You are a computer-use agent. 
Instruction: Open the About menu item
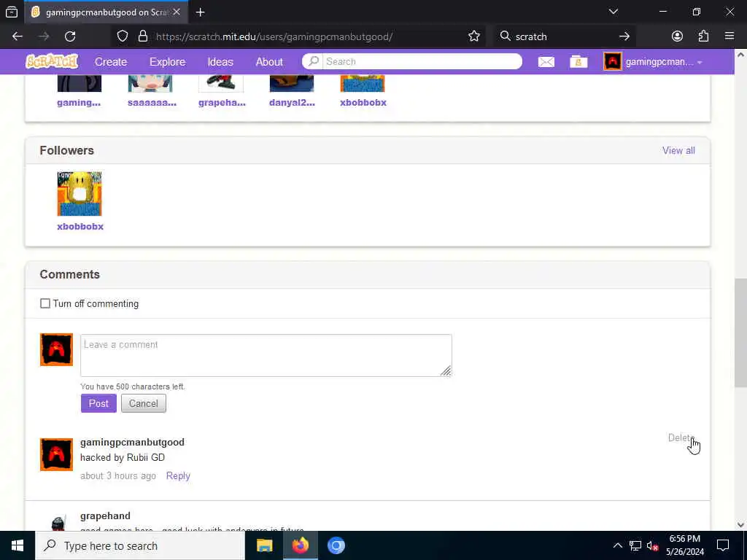(x=269, y=61)
